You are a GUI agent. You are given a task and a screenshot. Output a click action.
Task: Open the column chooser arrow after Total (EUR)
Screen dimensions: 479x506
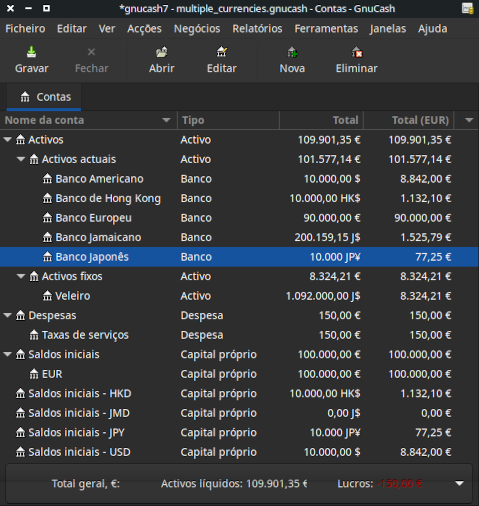[469, 120]
